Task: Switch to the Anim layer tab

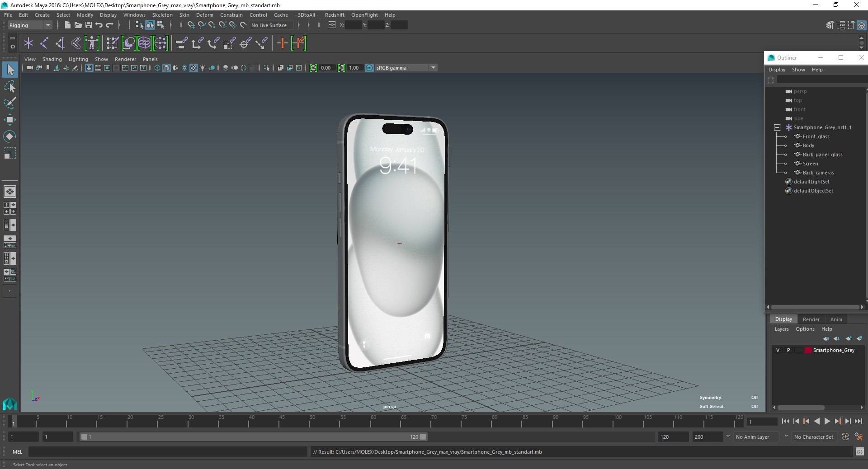Action: click(x=836, y=319)
